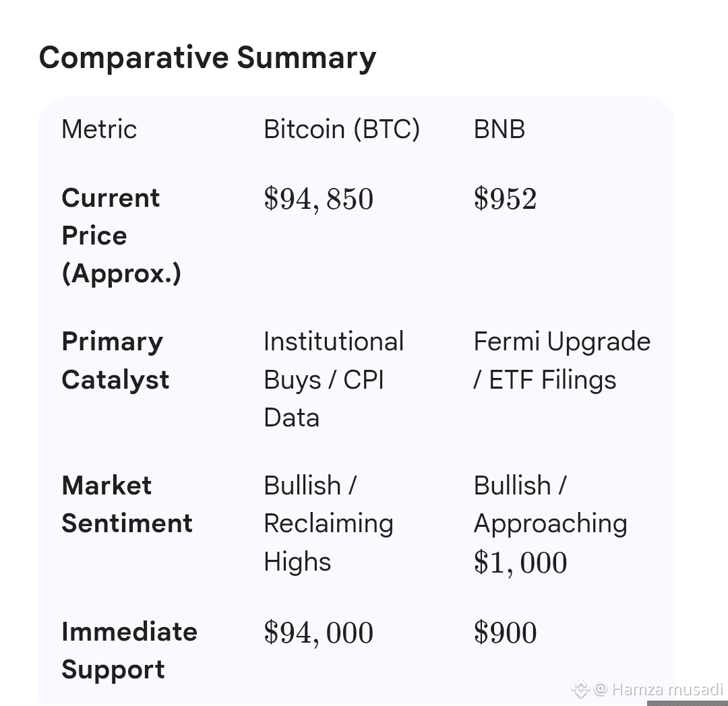Select the Current Price (Approx.) row label
Image resolution: width=728 pixels, height=706 pixels.
tap(121, 236)
